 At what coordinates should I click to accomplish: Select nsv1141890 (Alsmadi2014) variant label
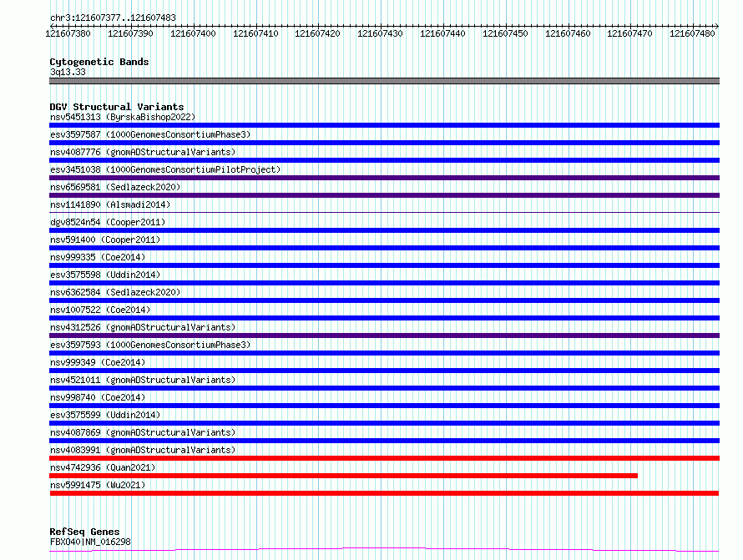pos(110,204)
